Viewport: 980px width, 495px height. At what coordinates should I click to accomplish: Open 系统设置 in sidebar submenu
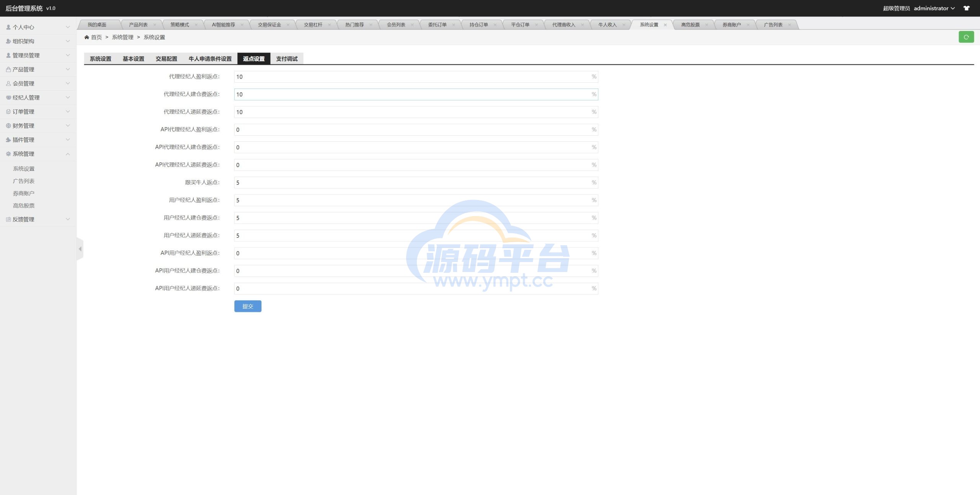24,169
